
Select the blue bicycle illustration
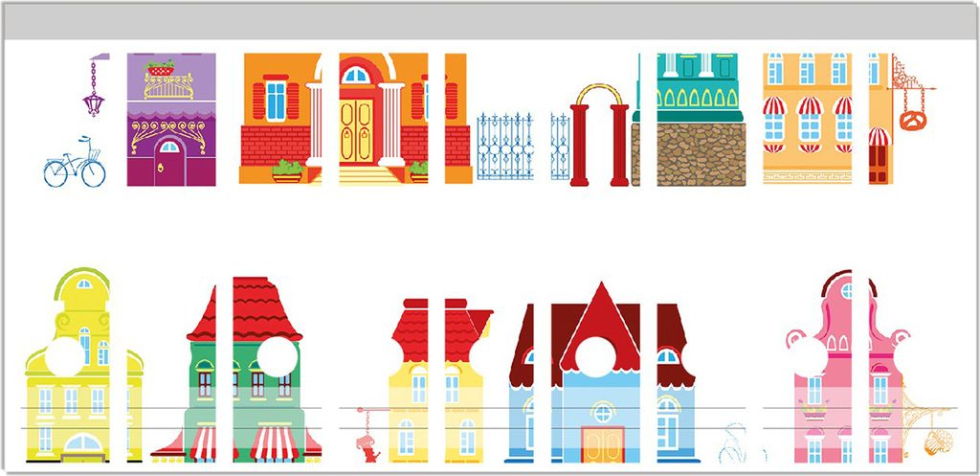[74, 167]
